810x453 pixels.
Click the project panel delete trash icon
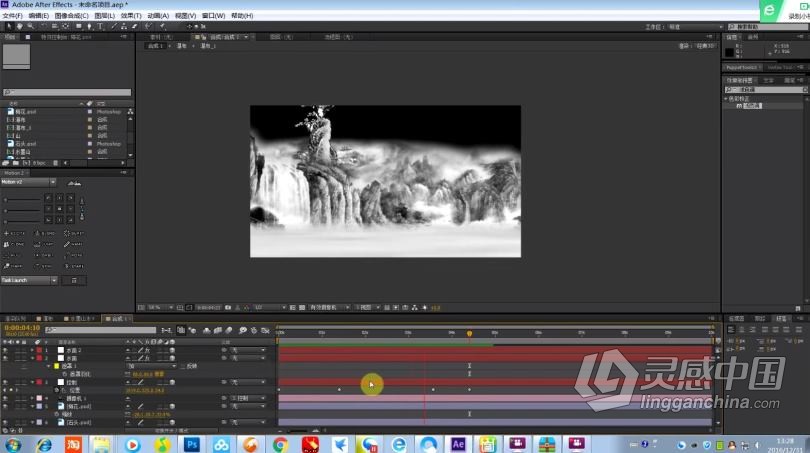pyautogui.click(x=55, y=163)
